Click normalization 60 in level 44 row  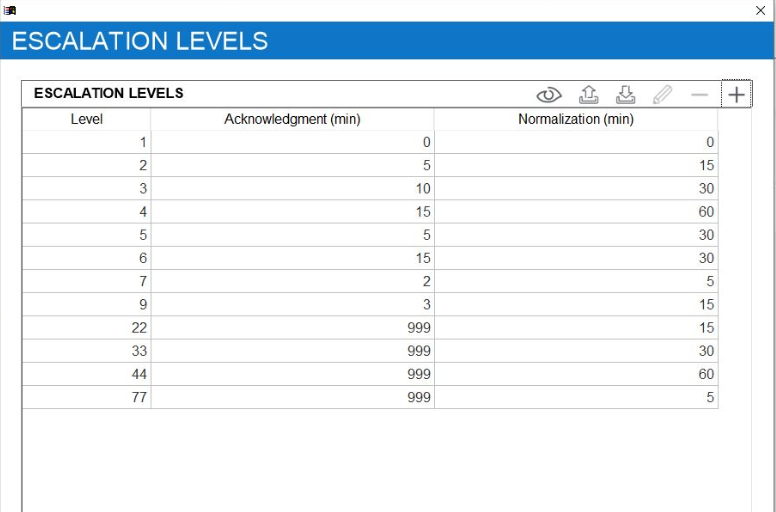[x=576, y=374]
